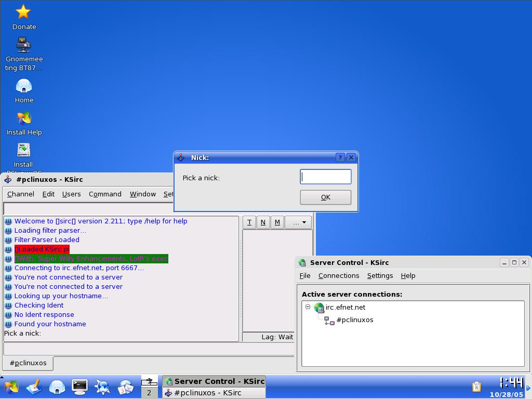Click the red 'Loaded KSirc.pl' log line
The height and width of the screenshot is (399, 532).
tap(42, 249)
